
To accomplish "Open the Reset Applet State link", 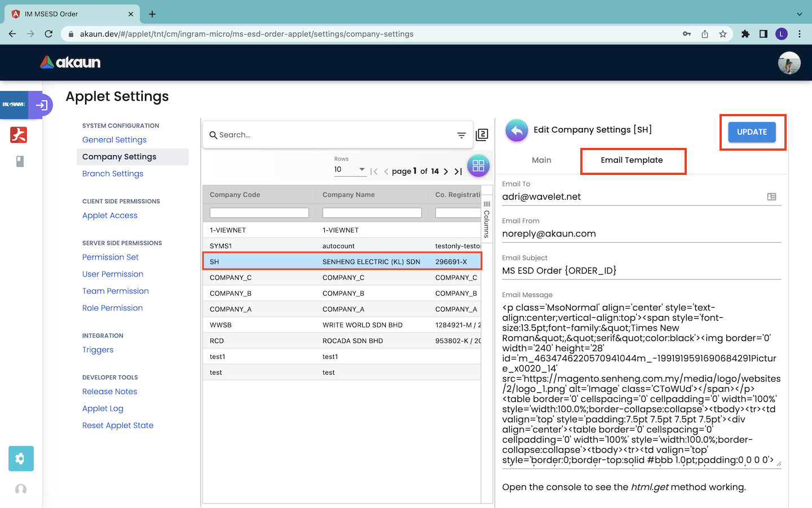I will (x=118, y=426).
